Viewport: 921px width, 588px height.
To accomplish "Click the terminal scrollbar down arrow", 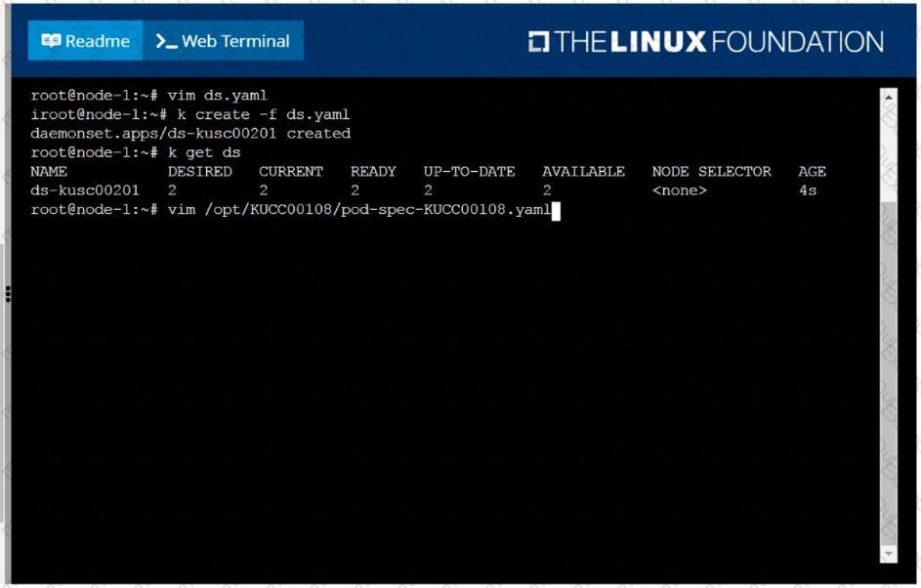I will pos(888,554).
